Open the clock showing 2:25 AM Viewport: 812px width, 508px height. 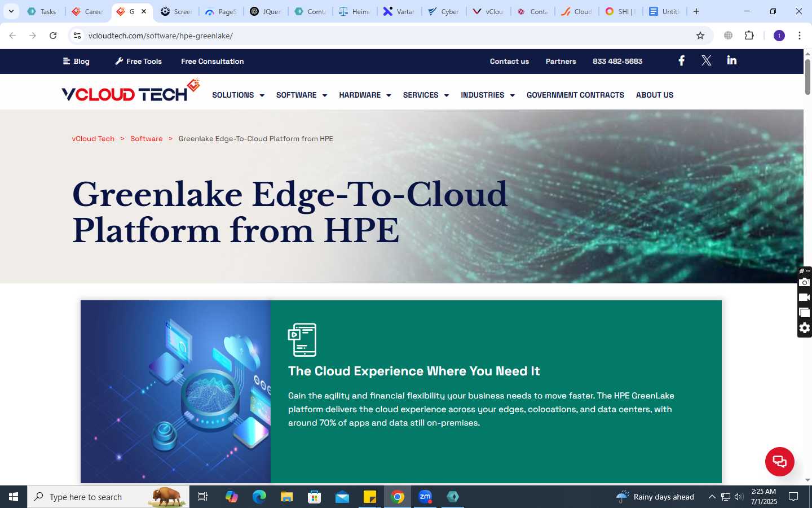pos(764,497)
